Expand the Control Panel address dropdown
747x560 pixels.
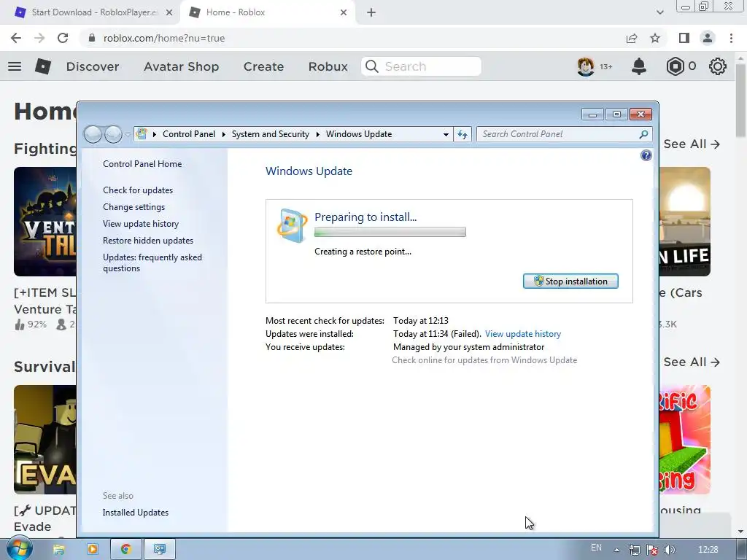(446, 134)
